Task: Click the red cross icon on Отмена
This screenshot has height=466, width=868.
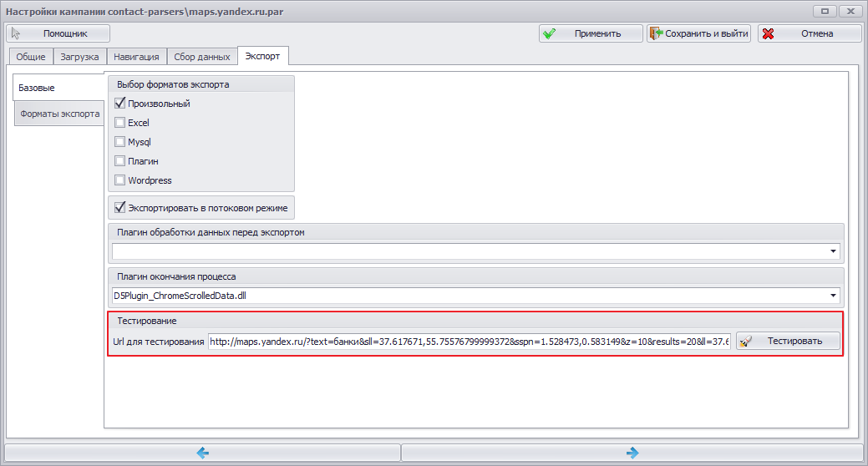Action: pyautogui.click(x=768, y=33)
